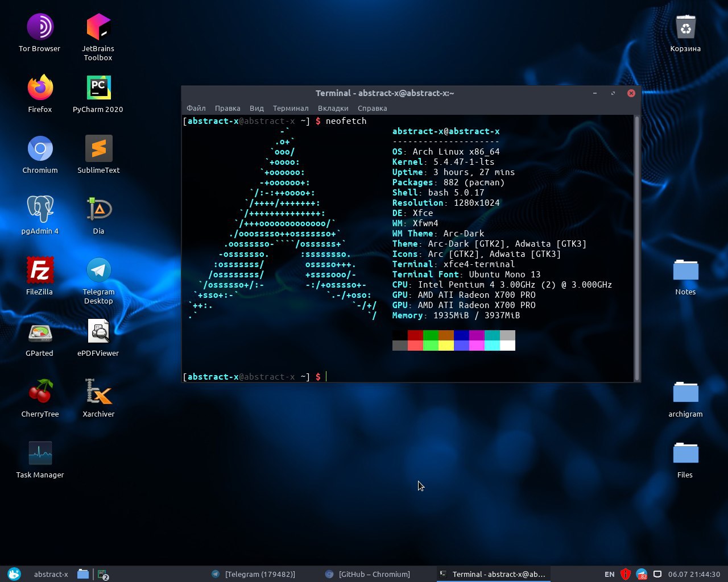Click the 'OS: Arch Linux x86_64' line
The image size is (728, 582).
(446, 151)
